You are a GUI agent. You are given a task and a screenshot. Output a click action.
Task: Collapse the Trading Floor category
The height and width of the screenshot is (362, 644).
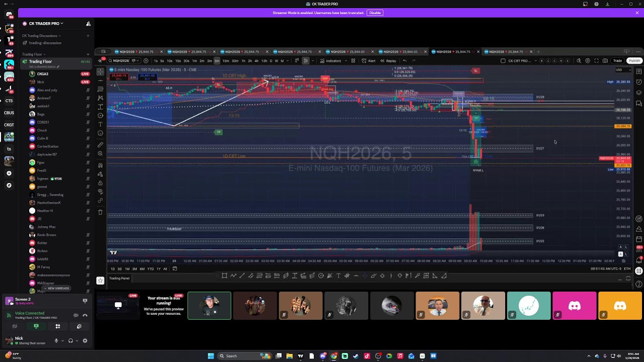click(x=33, y=54)
